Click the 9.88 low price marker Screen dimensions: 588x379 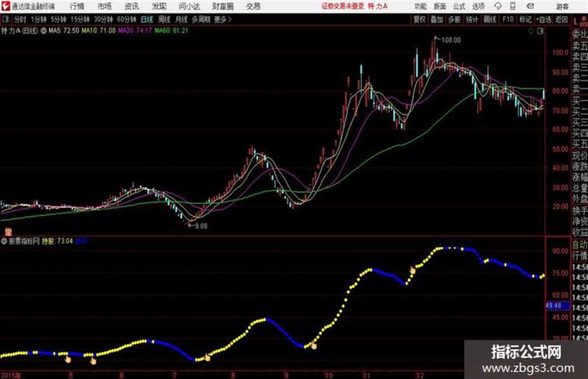coord(201,226)
